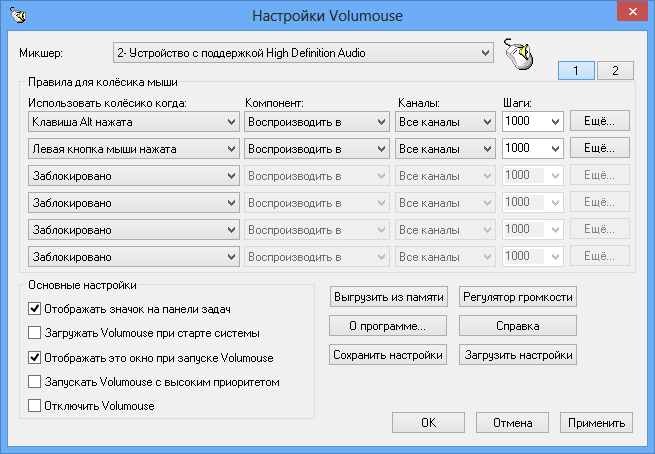
Task: Open Справка help
Action: pos(518,326)
